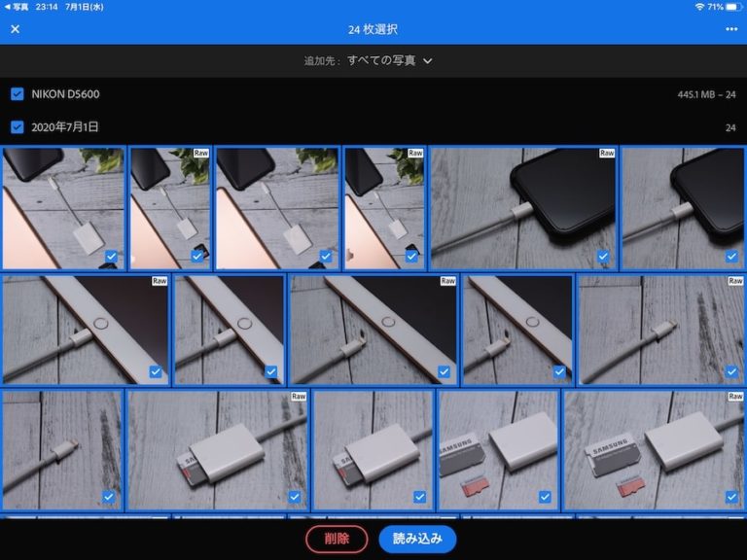Viewport: 747px width, 560px height.
Task: Tap the Wi-Fi status icon
Action: [699, 7]
